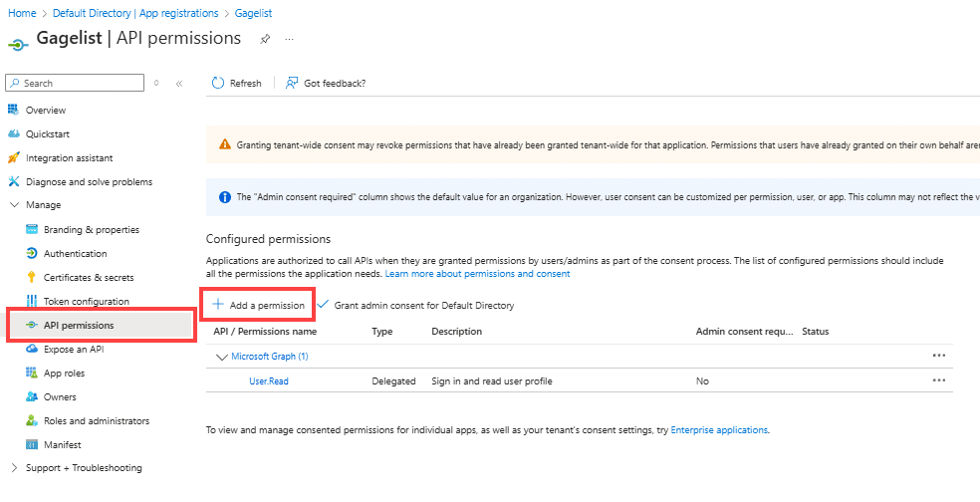This screenshot has height=502, width=980.
Task: Expand Support + Troubleshooting section
Action: tap(14, 468)
